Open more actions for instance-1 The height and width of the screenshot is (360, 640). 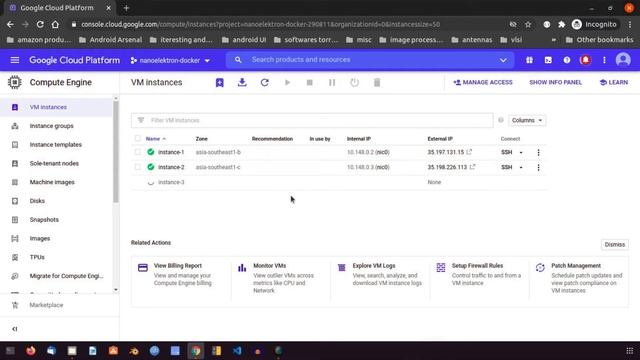[x=538, y=152]
